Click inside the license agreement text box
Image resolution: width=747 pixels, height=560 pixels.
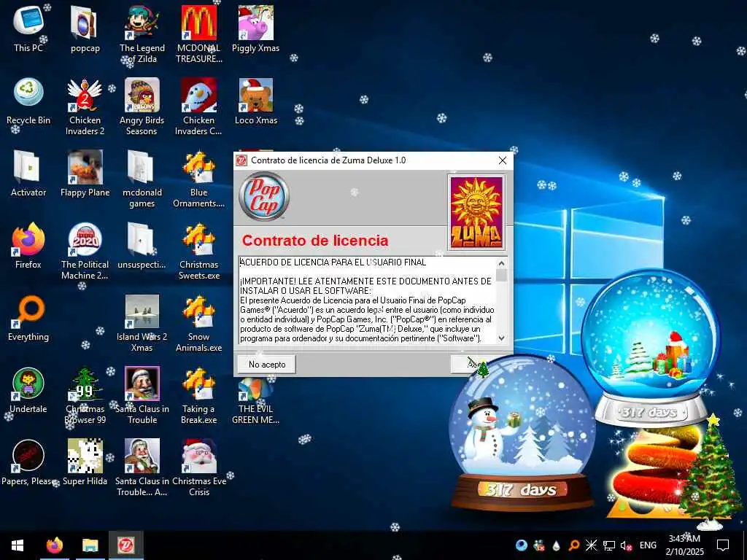tap(368, 300)
